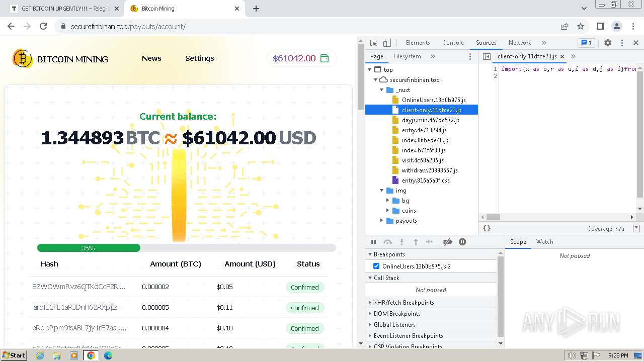
Task: Collapse the Breakpoints section
Action: pyautogui.click(x=431, y=254)
